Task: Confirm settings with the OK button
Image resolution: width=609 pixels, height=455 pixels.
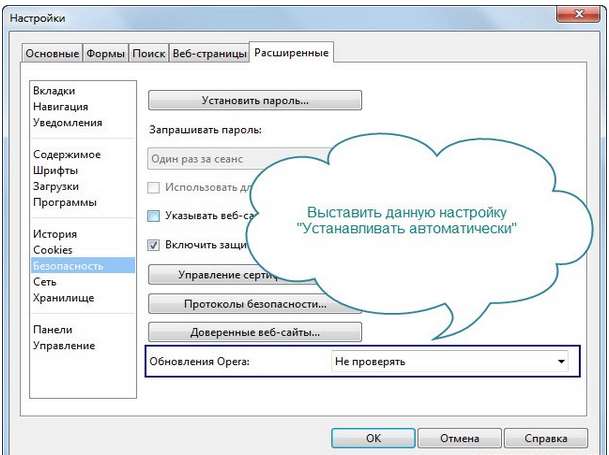Action: (373, 437)
